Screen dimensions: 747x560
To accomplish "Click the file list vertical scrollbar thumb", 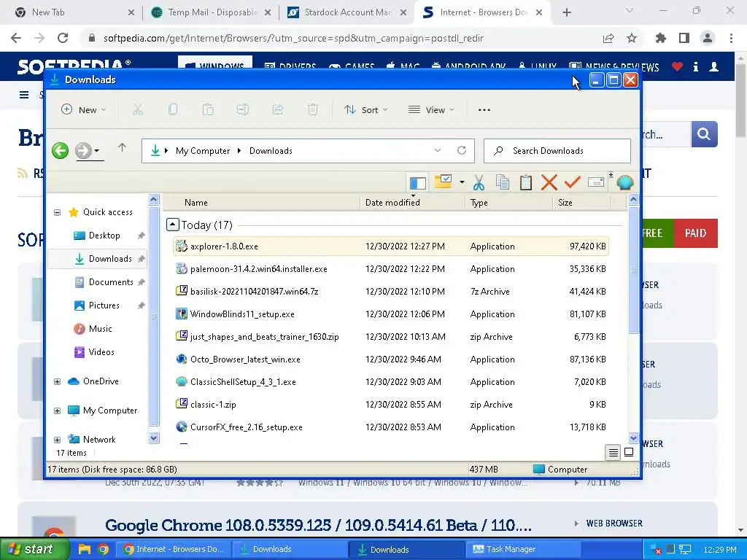I will pyautogui.click(x=633, y=271).
